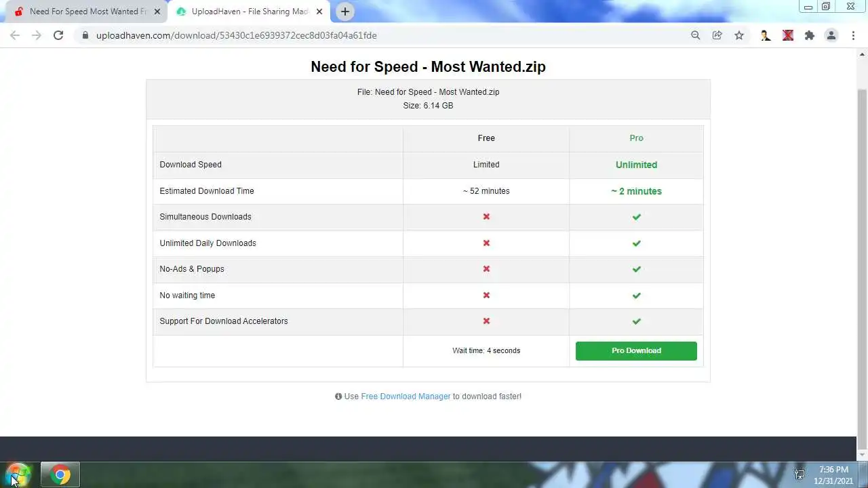Viewport: 868px width, 488px height.
Task: Click the 'Wait time: 4 seconds' text
Action: pyautogui.click(x=486, y=350)
